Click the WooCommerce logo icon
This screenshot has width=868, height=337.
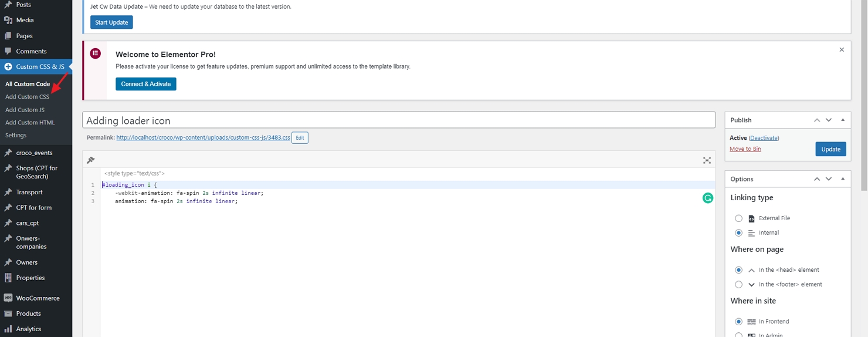8,298
